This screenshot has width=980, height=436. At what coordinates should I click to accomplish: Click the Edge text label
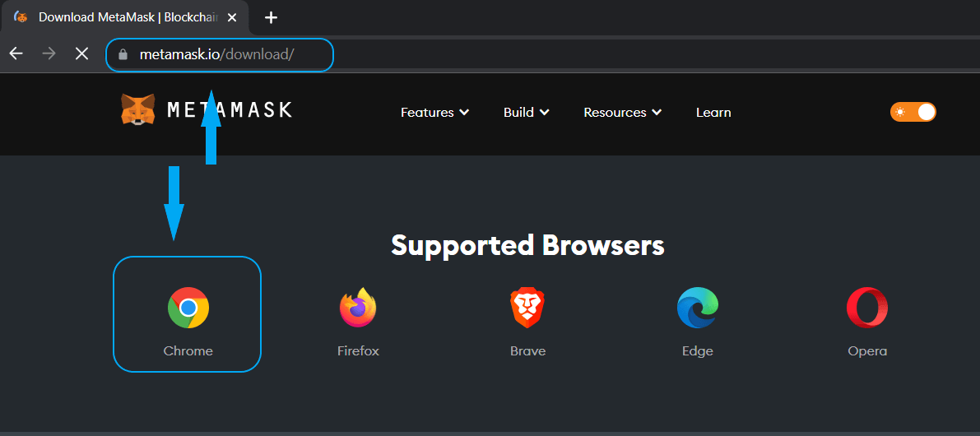pyautogui.click(x=698, y=351)
